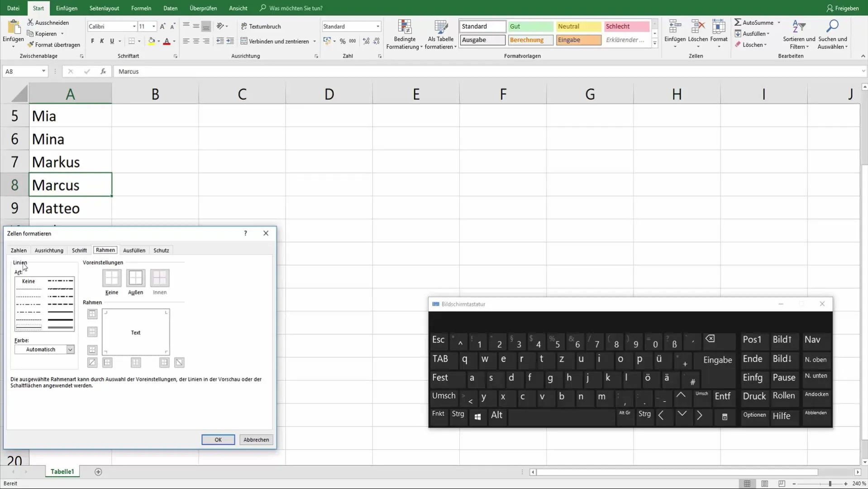This screenshot has width=868, height=489.
Task: Choose the double line style
Action: pos(60,327)
